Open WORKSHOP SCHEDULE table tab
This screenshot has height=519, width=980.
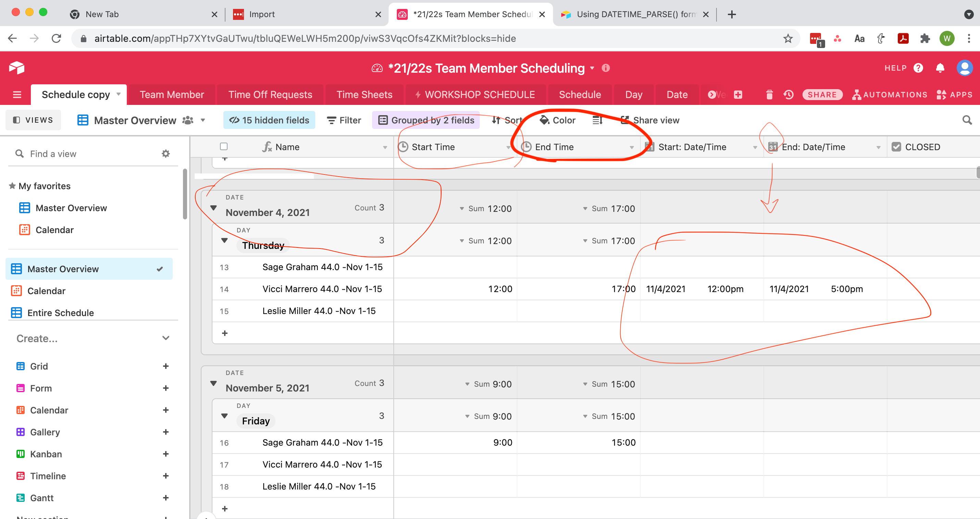click(475, 95)
